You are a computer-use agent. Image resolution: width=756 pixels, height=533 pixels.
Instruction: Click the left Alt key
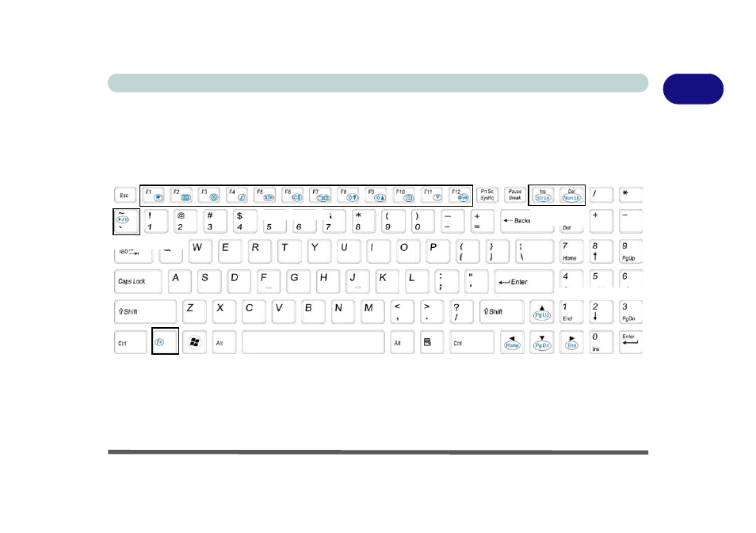point(224,342)
